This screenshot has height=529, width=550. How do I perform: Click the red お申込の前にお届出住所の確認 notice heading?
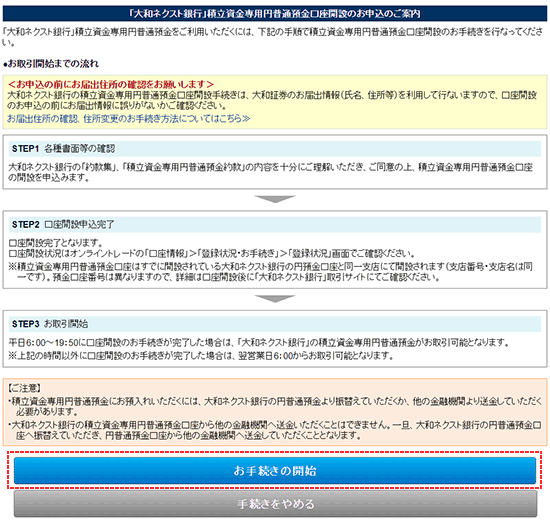tap(110, 84)
